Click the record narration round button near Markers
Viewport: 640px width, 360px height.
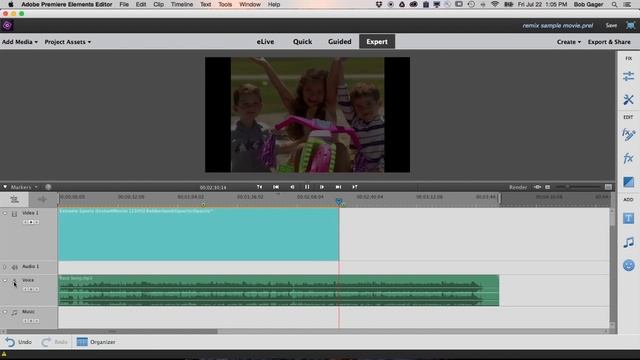tap(48, 187)
